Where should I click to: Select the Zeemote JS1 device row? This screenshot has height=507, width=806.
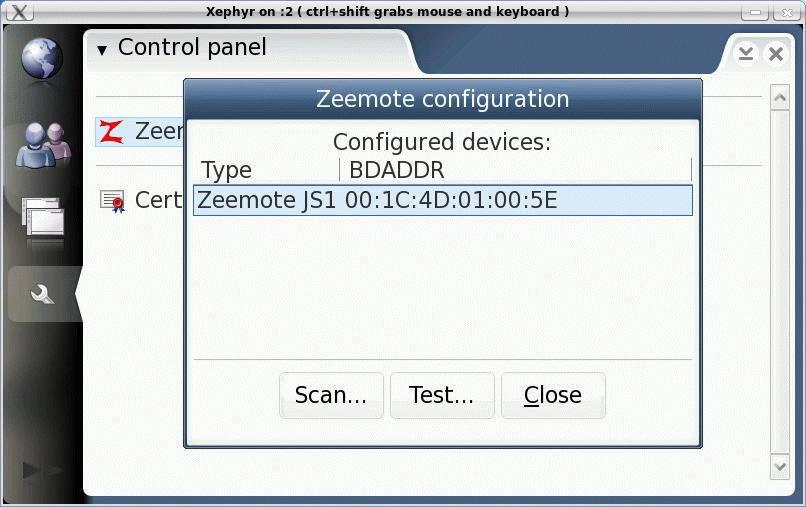coord(443,200)
